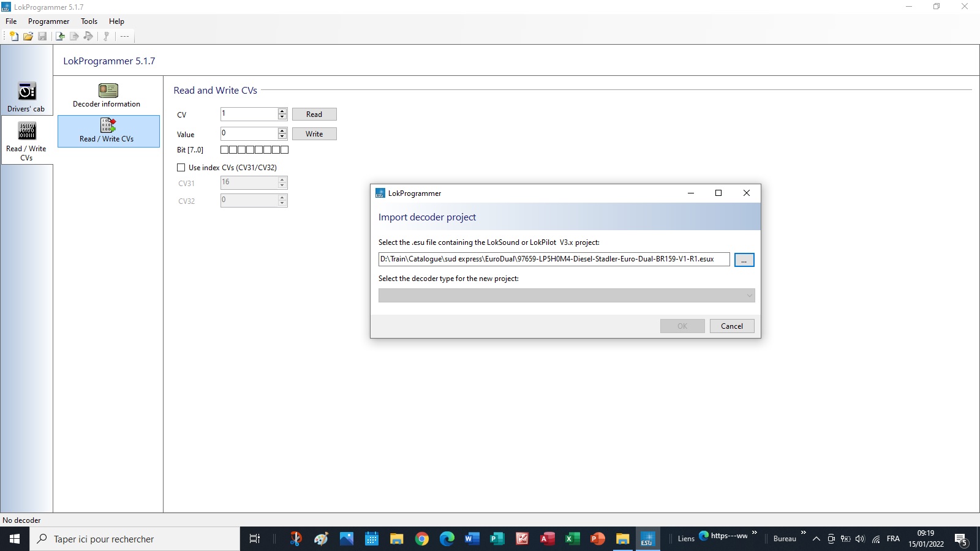980x551 pixels.
Task: Launch Google Chrome from the taskbar
Action: pyautogui.click(x=422, y=539)
